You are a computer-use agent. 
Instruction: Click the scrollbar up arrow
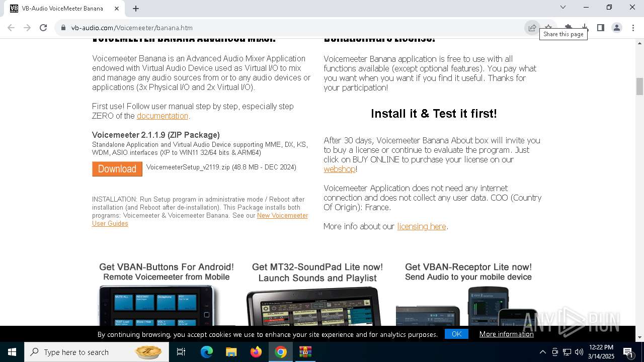tap(639, 43)
